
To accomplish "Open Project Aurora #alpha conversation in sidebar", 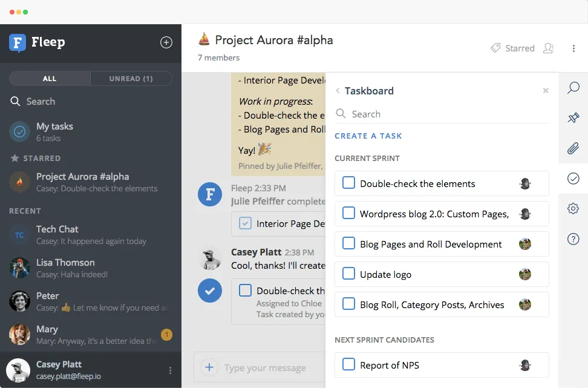I will click(91, 182).
